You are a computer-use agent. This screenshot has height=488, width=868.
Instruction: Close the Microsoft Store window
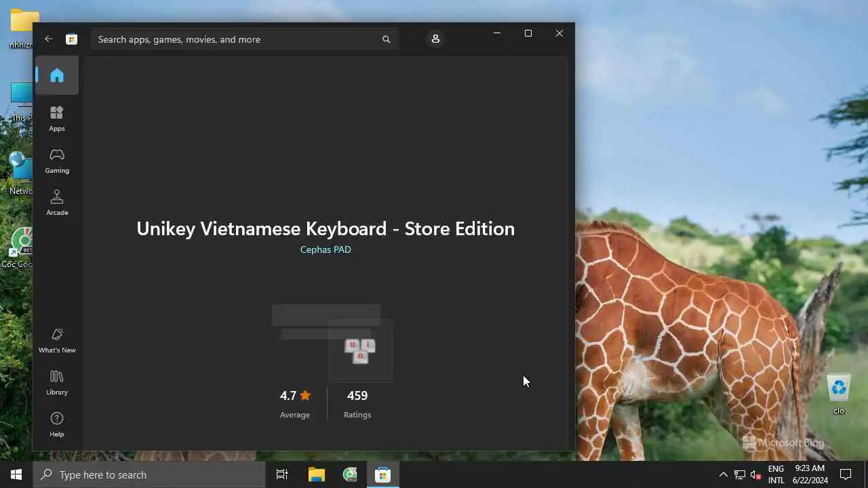pos(559,33)
